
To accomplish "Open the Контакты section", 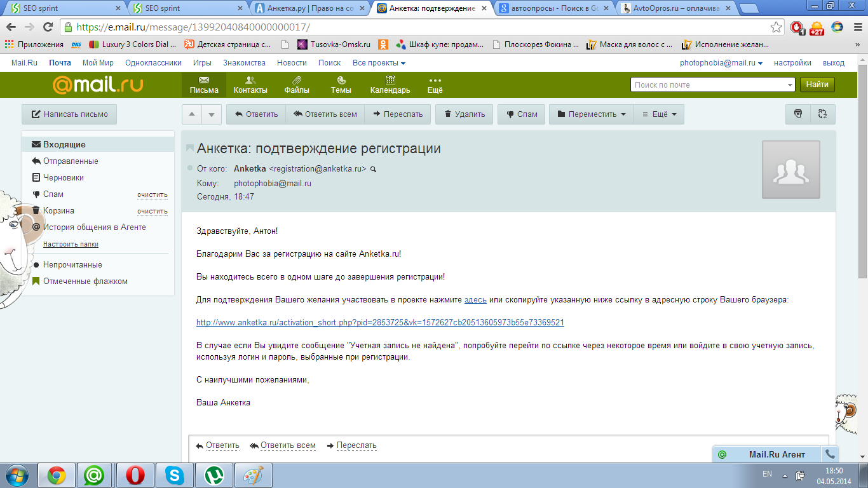I will pyautogui.click(x=250, y=85).
